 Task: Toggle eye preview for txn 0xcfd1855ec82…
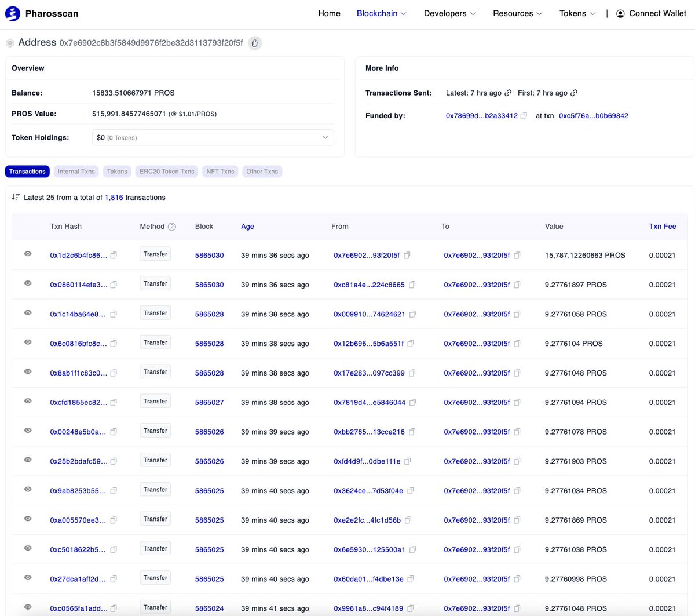[28, 401]
